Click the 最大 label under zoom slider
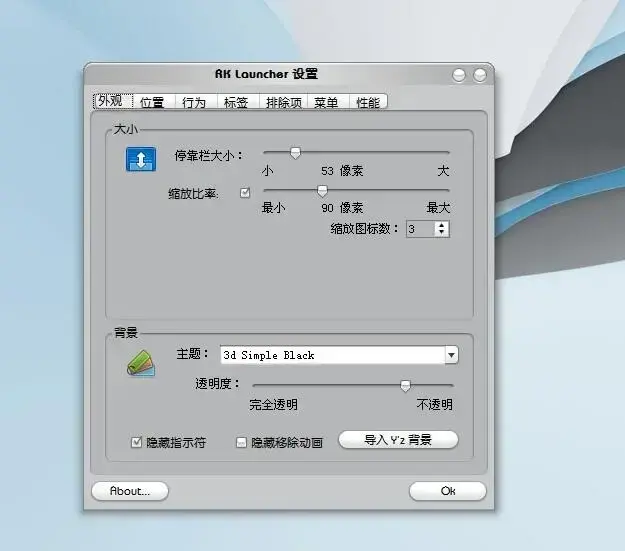 point(438,208)
